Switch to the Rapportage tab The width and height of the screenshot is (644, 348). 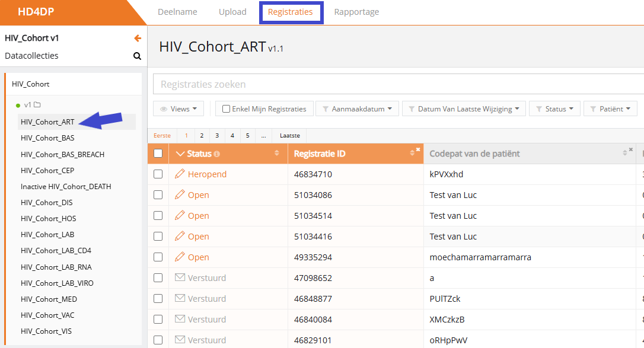tap(356, 12)
